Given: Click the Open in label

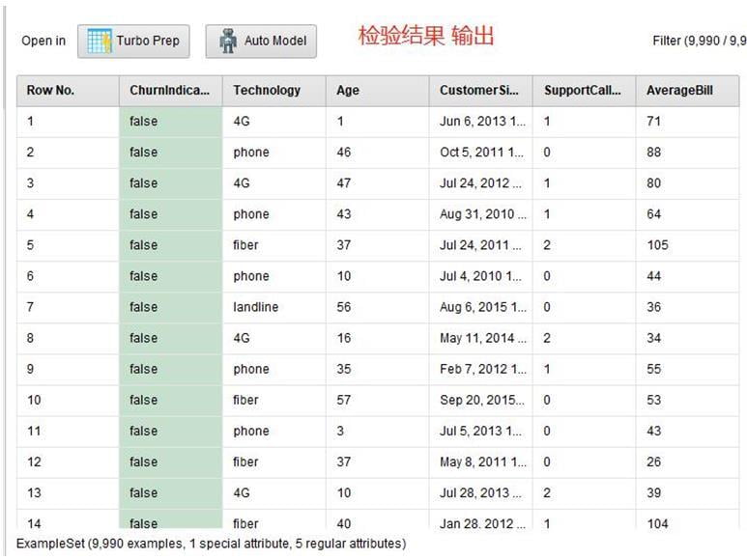Looking at the screenshot, I should (43, 41).
